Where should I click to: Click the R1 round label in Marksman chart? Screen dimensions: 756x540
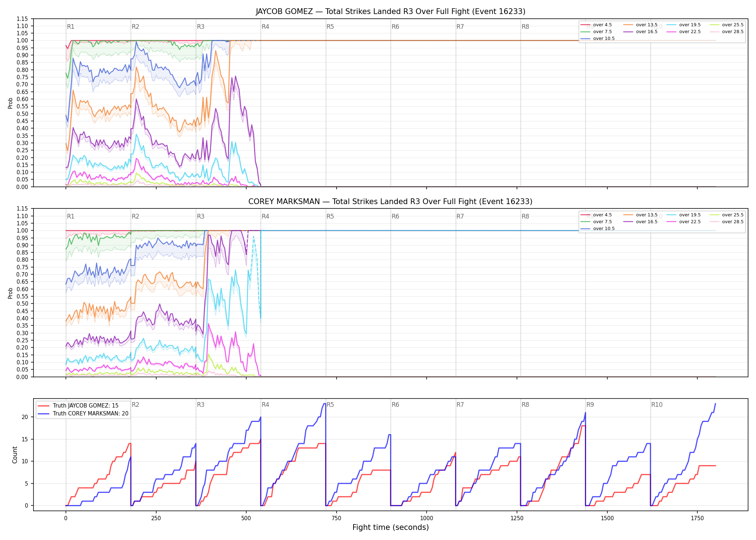71,216
